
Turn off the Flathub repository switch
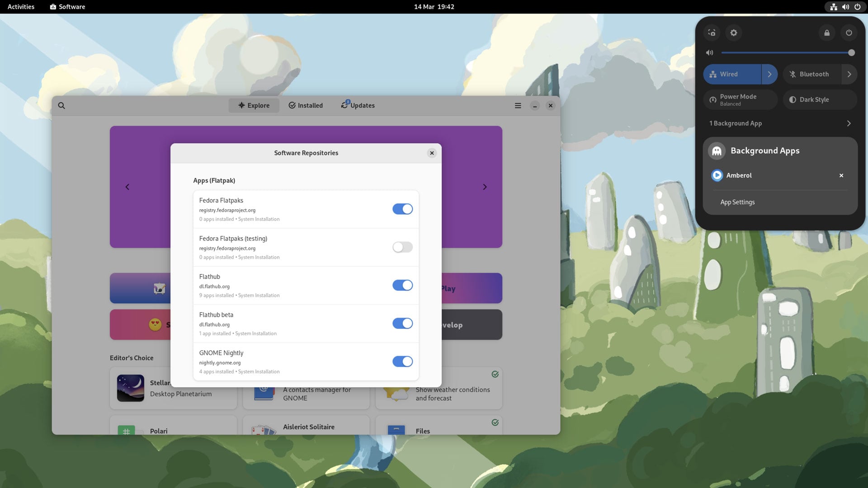coord(402,285)
